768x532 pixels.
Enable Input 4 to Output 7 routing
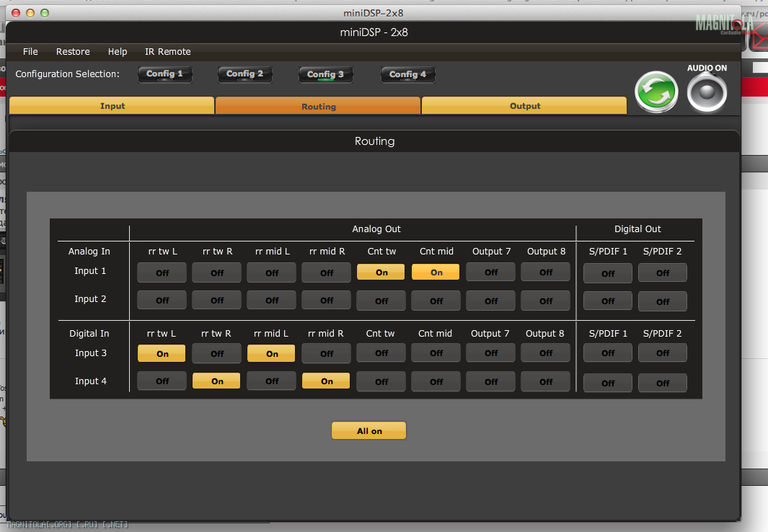491,382
